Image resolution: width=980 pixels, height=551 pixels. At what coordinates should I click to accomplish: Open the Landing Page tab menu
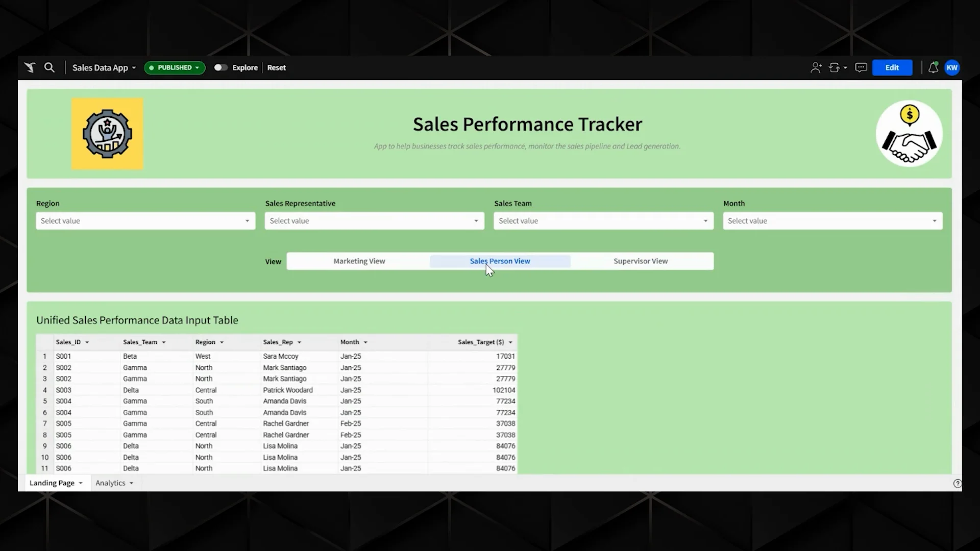point(81,483)
